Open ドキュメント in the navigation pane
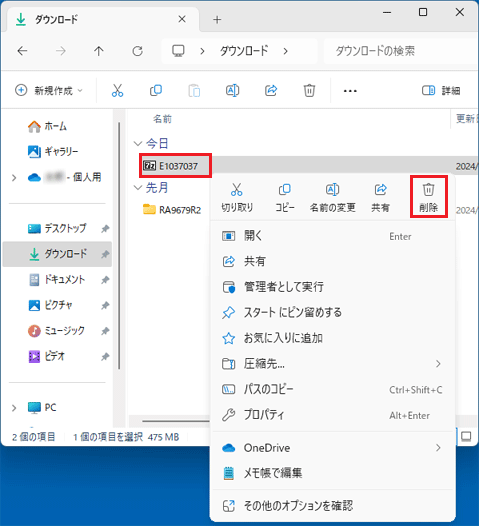Image resolution: width=479 pixels, height=526 pixels. tap(57, 279)
